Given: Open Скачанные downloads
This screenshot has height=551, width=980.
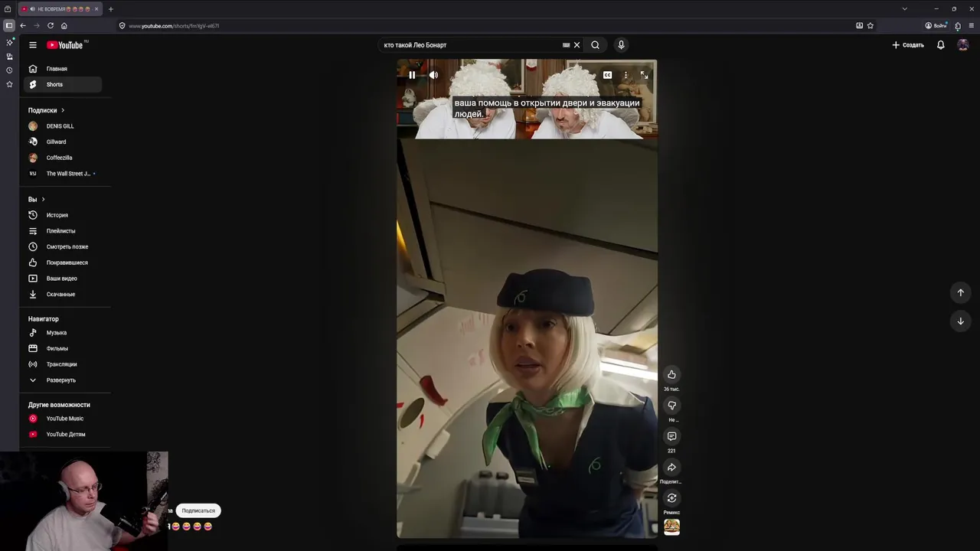Looking at the screenshot, I should [63, 294].
